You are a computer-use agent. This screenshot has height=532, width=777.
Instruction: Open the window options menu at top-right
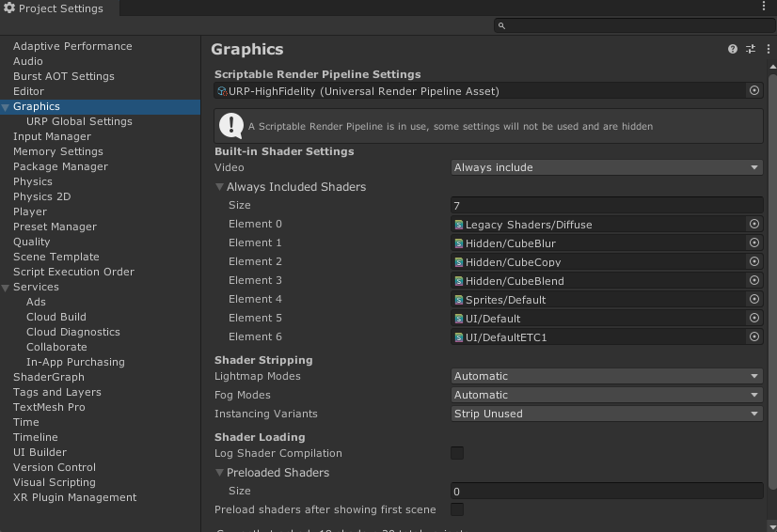point(763,7)
